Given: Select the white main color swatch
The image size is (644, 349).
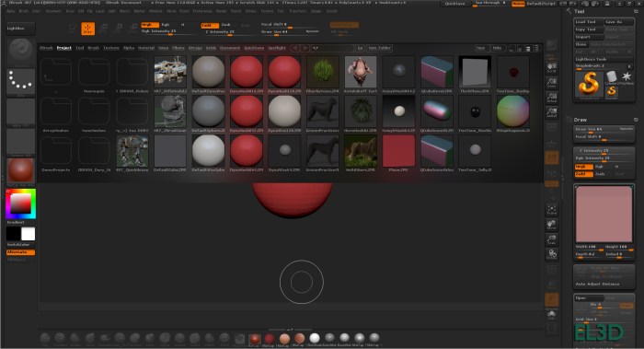Looking at the screenshot, I should 28,234.
